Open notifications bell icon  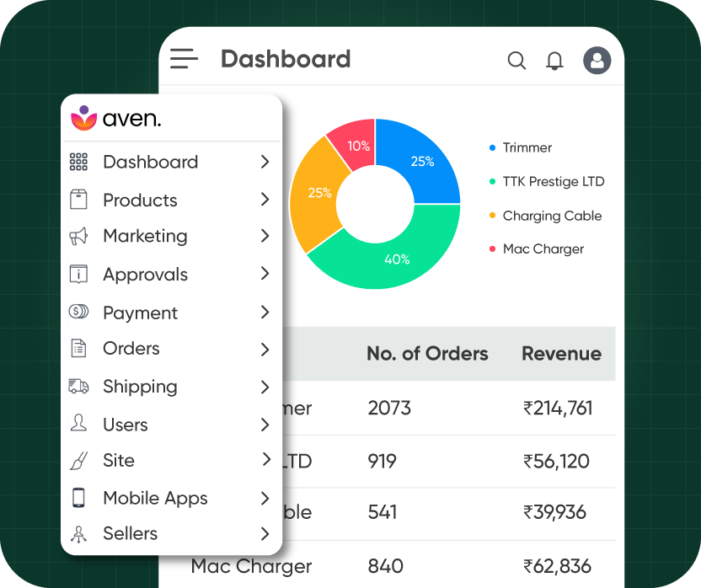(x=554, y=61)
